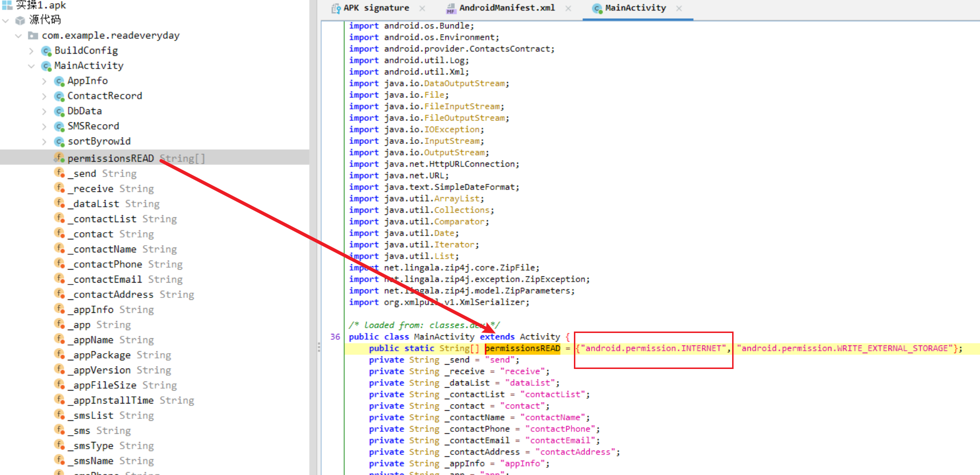This screenshot has height=475, width=980.
Task: Click the _contactAddress field icon
Action: tap(59, 294)
